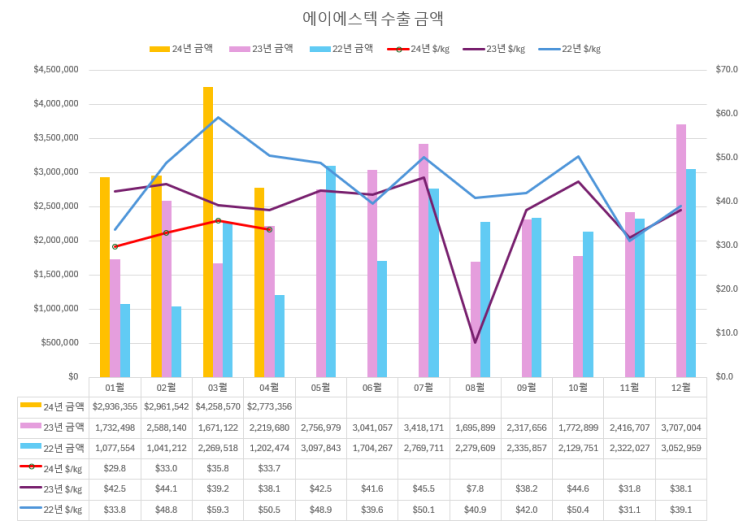
Task: Select the 23년 $/kg top legend entry
Action: 494,49
